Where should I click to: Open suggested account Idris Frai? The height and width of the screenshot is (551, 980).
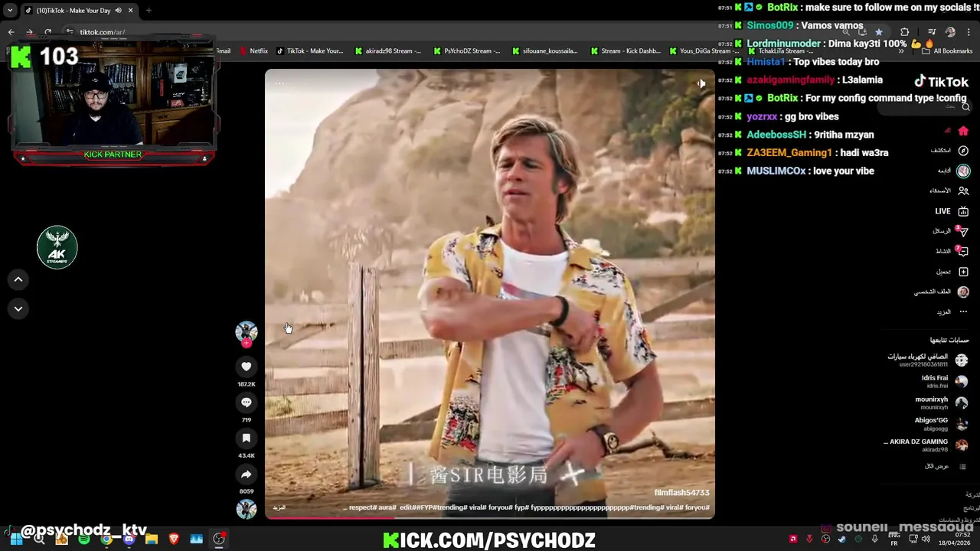943,381
